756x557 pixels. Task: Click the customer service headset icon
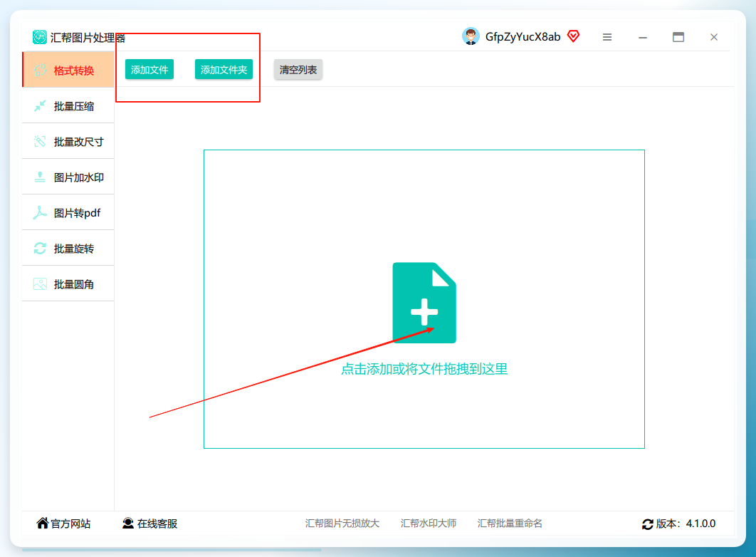127,524
